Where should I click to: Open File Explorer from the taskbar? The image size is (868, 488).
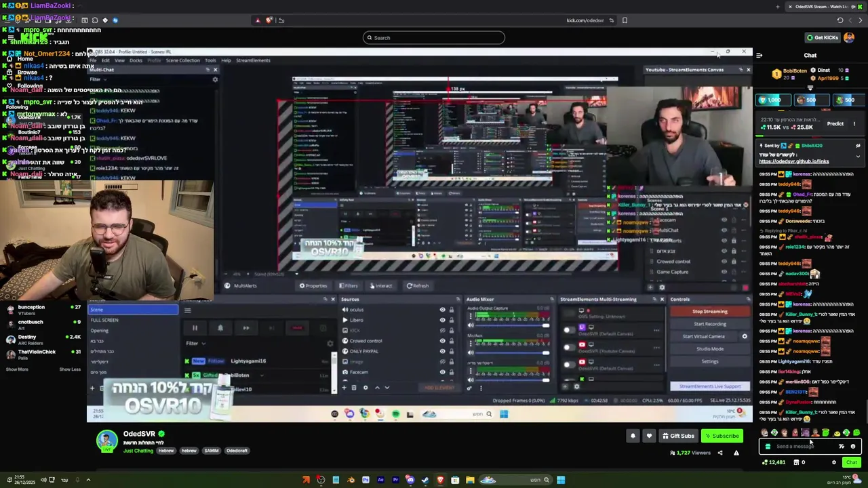470,480
